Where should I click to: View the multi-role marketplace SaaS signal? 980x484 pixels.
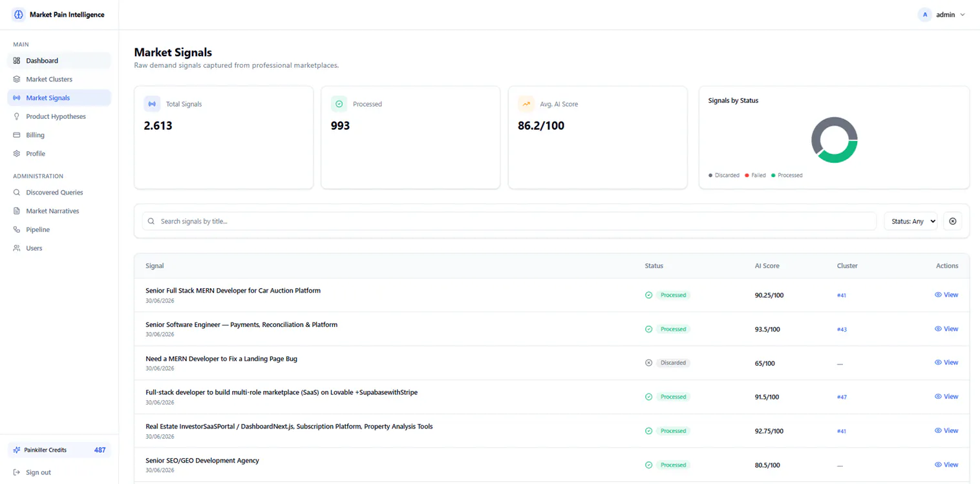tap(946, 397)
